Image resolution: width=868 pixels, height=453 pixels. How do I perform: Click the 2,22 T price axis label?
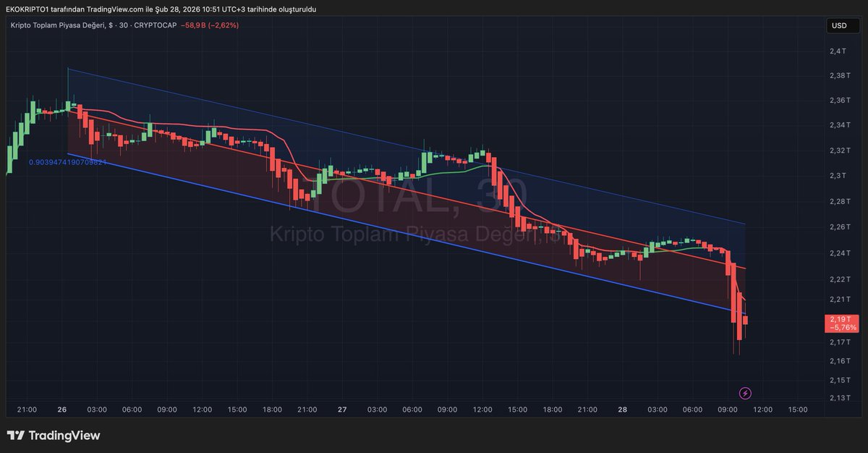click(839, 279)
